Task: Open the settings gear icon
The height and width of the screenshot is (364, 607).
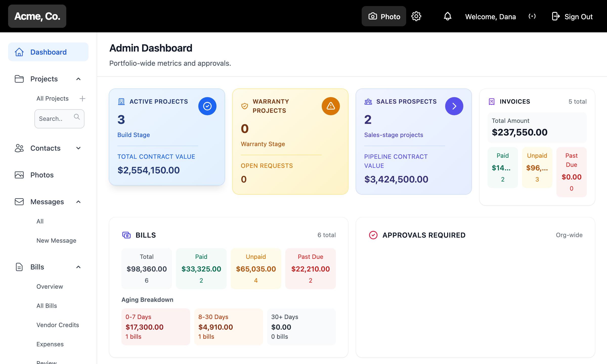Action: coord(416,16)
